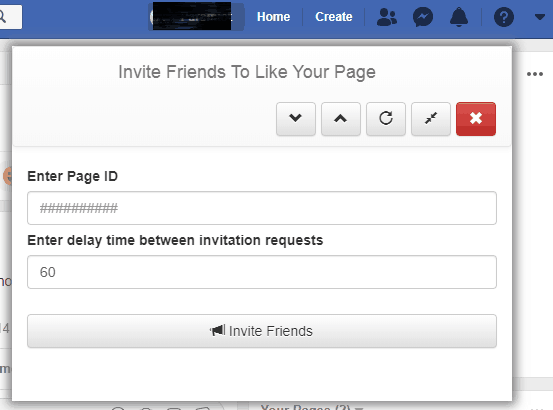553x410 pixels.
Task: Click the search magnifier icon
Action: pos(2,17)
